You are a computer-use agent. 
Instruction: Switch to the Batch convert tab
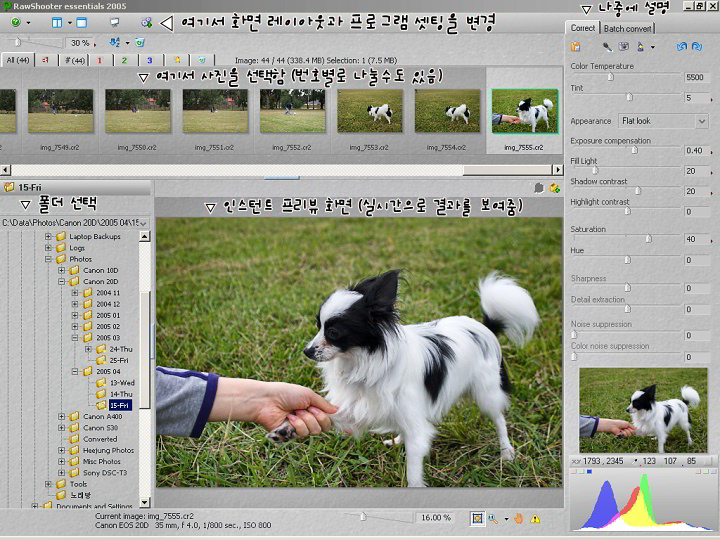click(627, 28)
